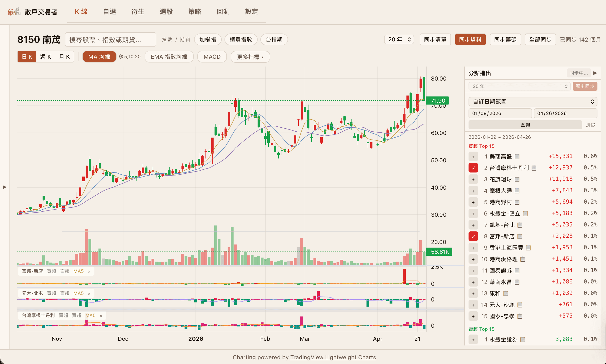Click the copy icon beside 花旗環球
The height and width of the screenshot is (364, 606).
[517, 179]
